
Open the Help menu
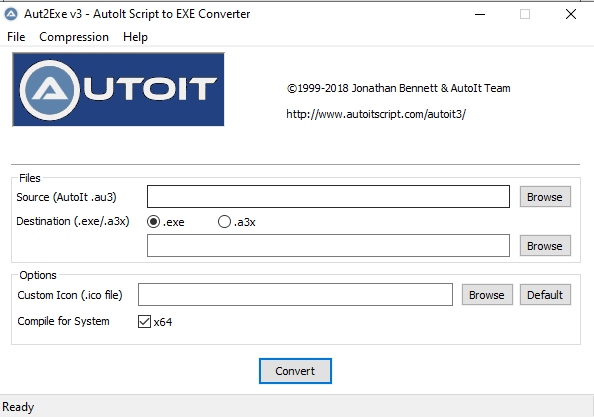pos(135,37)
